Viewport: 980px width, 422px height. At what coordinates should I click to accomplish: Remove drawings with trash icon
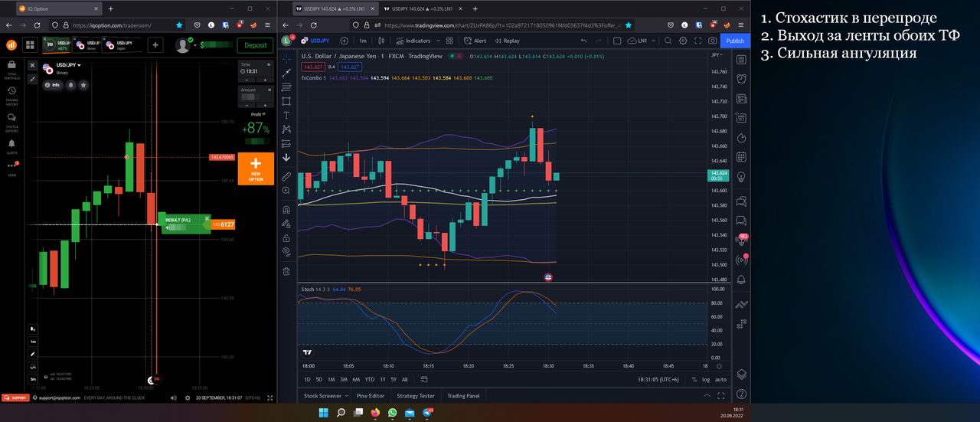pyautogui.click(x=286, y=270)
